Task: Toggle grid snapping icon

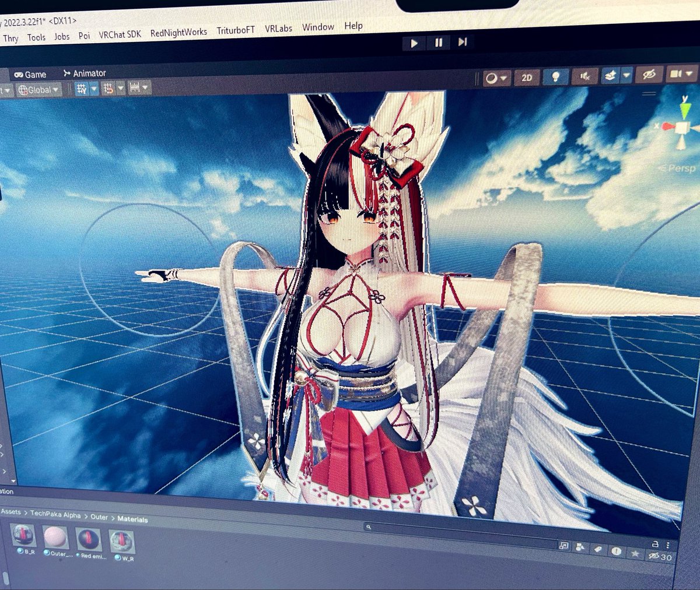Action: click(82, 89)
